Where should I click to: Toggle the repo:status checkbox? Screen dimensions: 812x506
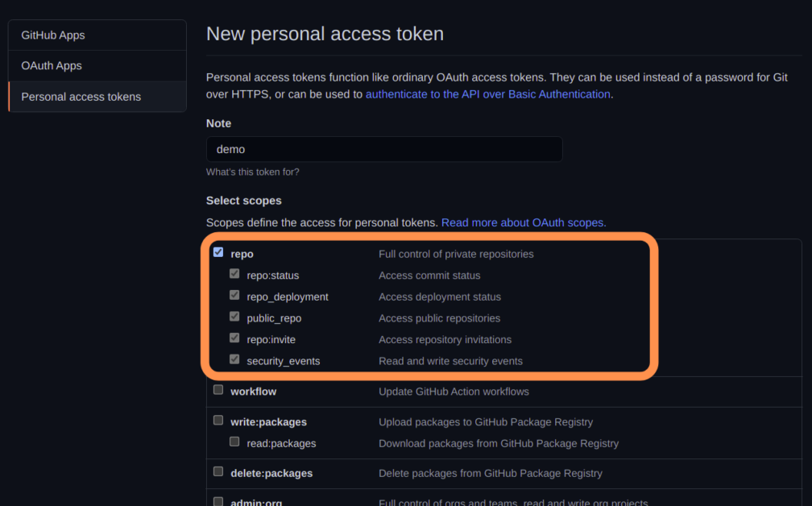pos(234,274)
